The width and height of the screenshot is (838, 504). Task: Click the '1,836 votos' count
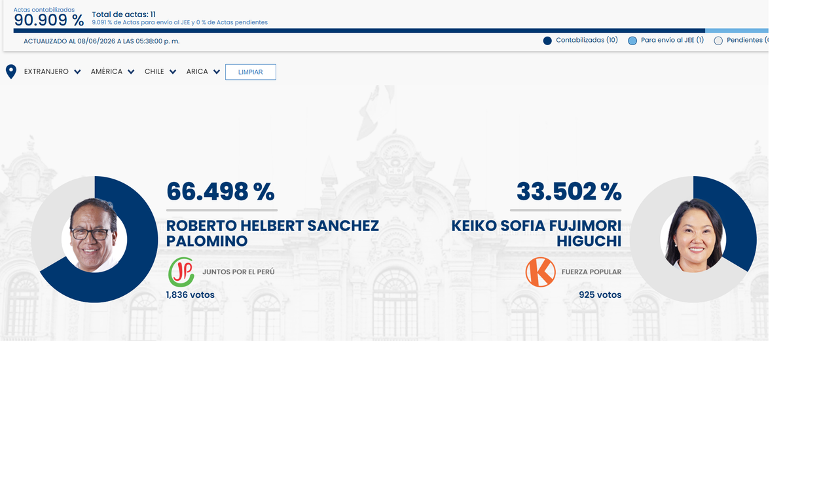click(x=191, y=295)
